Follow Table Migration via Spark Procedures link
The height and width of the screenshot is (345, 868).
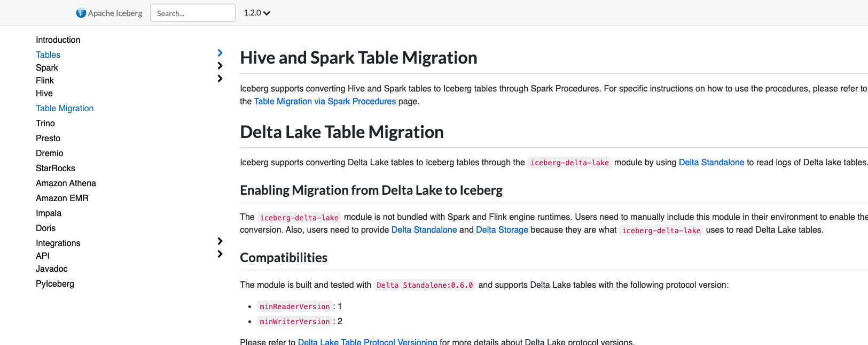(325, 101)
